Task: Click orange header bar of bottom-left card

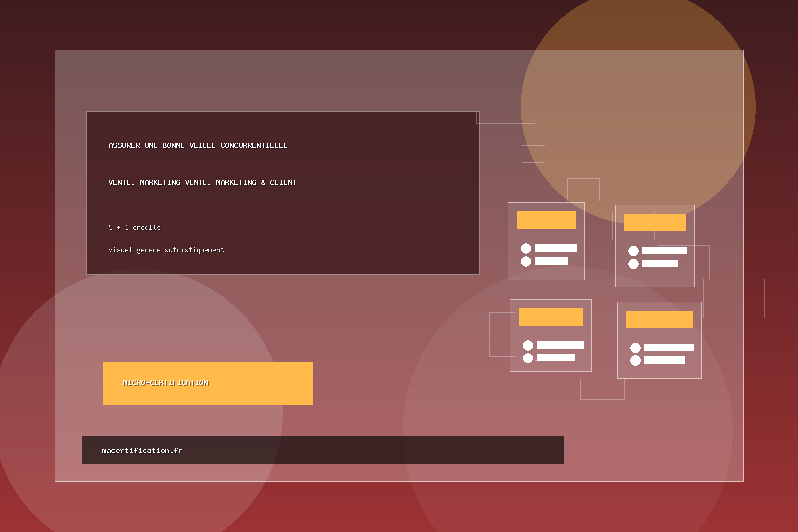Action: coord(550,317)
